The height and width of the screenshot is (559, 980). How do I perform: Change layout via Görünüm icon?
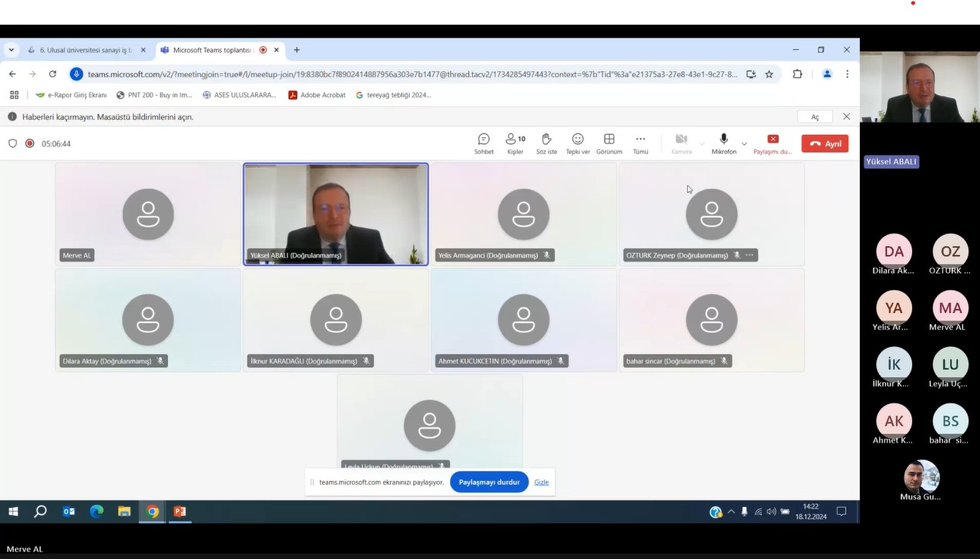609,143
